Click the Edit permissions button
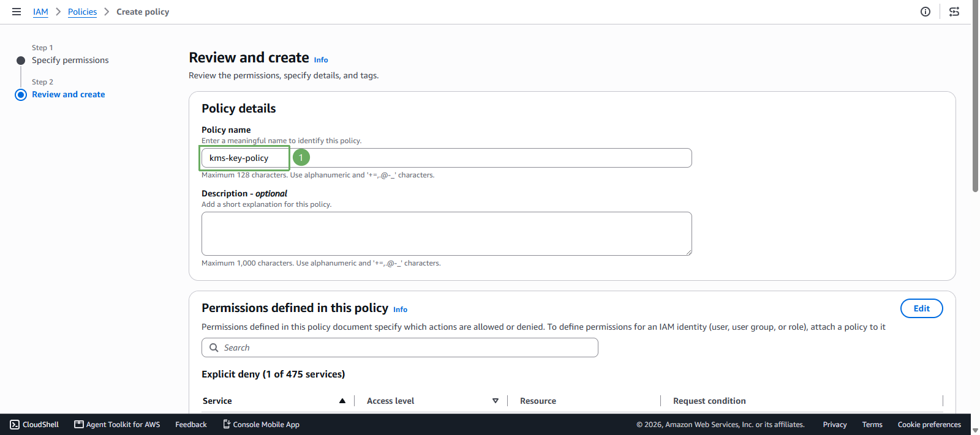Screen dimensions: 980x435 point(922,308)
